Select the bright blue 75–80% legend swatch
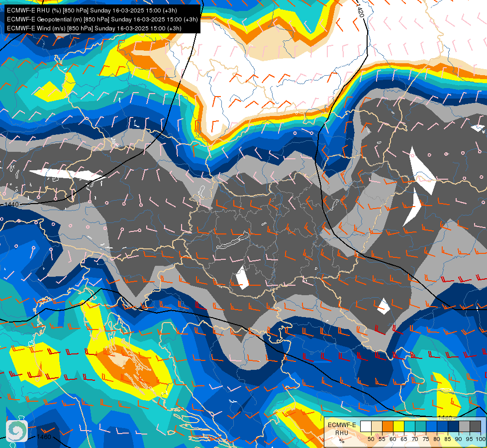 coord(431,426)
